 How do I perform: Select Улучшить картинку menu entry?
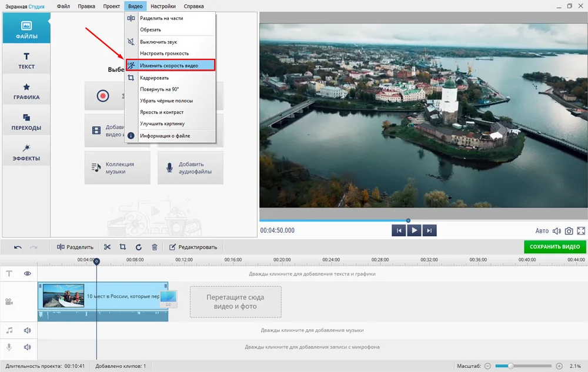(171, 123)
